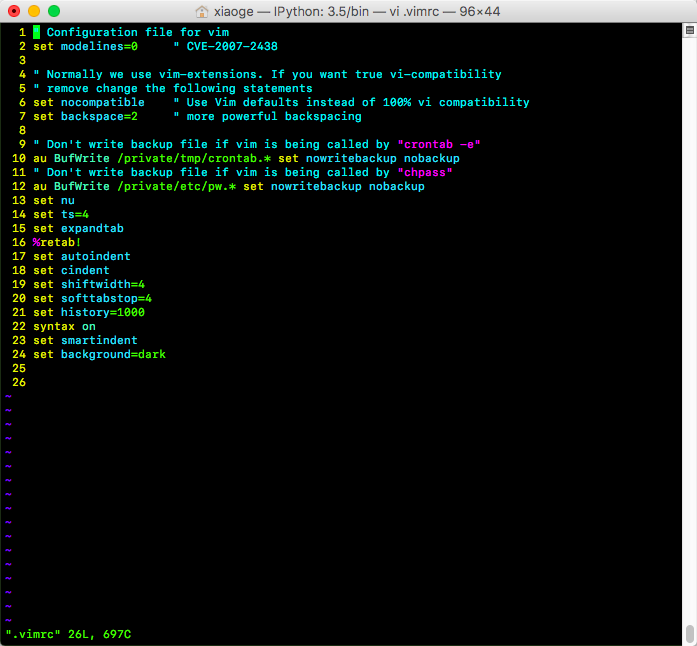Click 'remove change the following statements' line
Image resolution: width=697 pixels, height=646 pixels.
point(173,88)
